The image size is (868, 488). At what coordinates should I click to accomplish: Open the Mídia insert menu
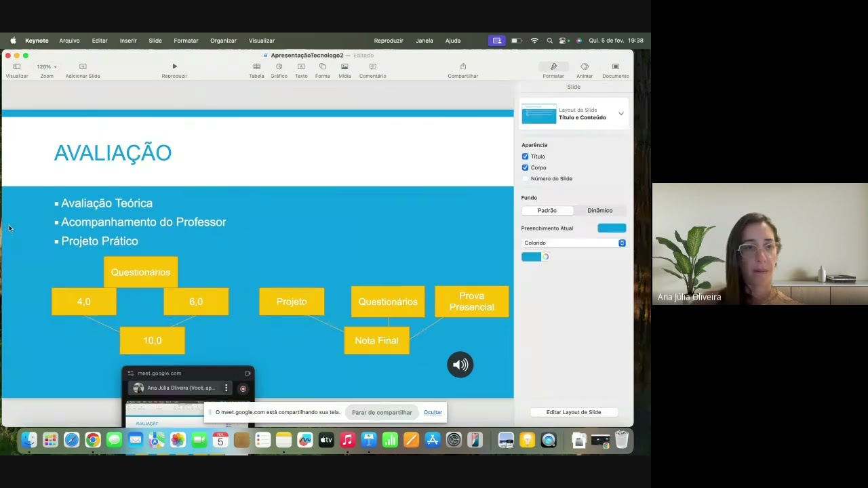coord(344,66)
